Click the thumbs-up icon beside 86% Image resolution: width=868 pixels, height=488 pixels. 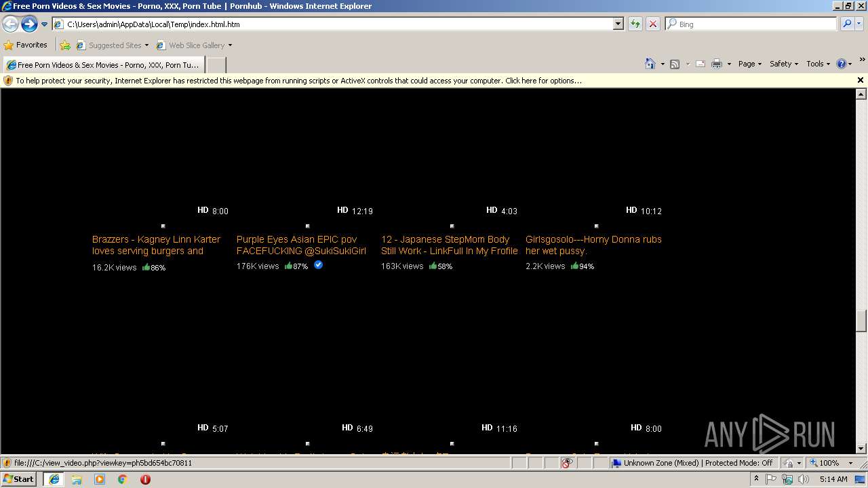146,267
